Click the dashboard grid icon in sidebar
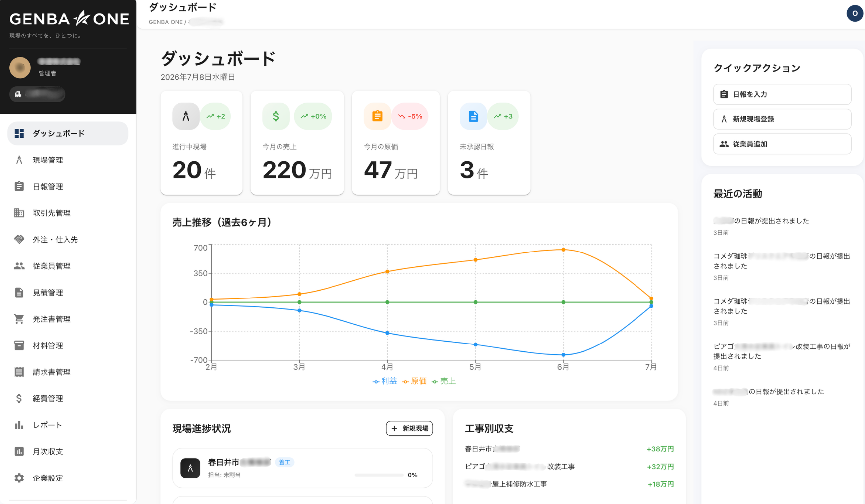The width and height of the screenshot is (865, 504). pos(19,133)
